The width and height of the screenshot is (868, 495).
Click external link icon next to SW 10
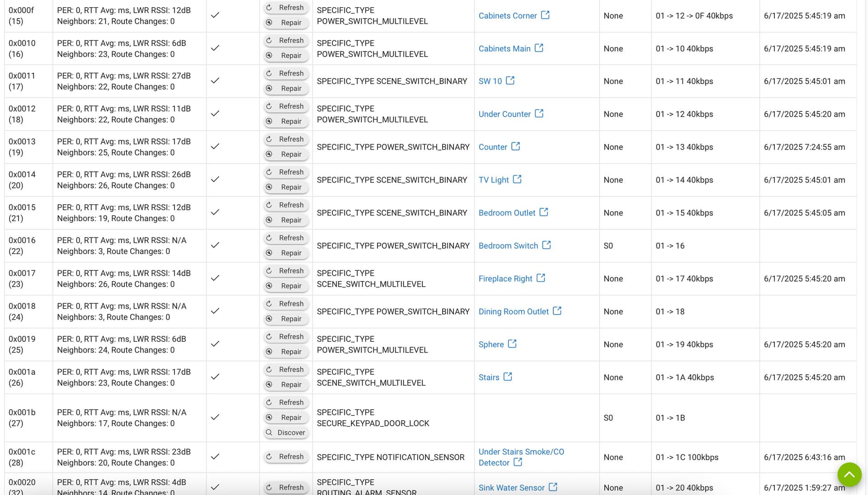pyautogui.click(x=510, y=80)
